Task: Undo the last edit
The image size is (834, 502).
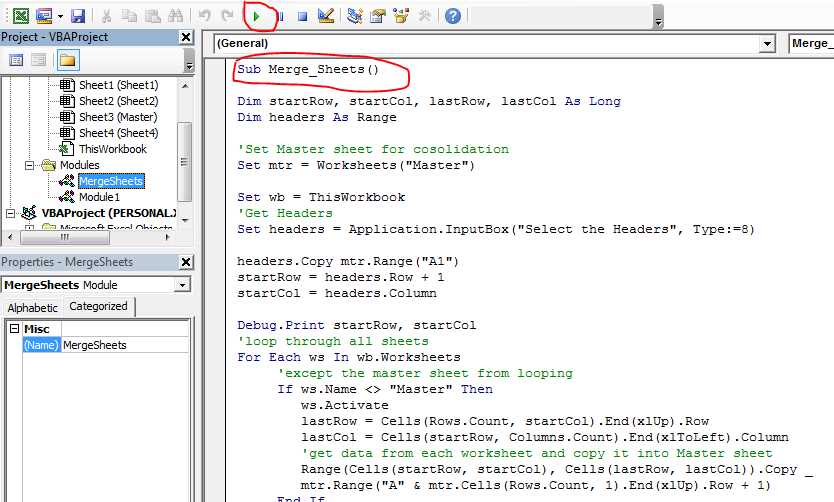Action: 204,16
